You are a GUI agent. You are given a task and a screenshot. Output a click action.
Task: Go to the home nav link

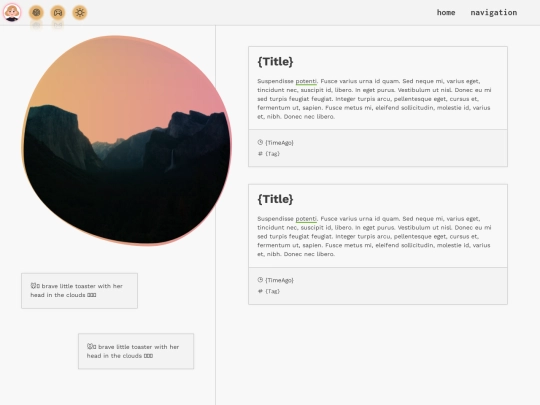(x=446, y=12)
